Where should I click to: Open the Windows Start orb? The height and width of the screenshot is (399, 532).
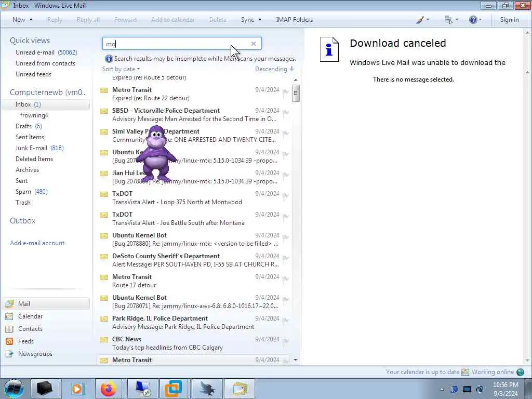(14, 389)
